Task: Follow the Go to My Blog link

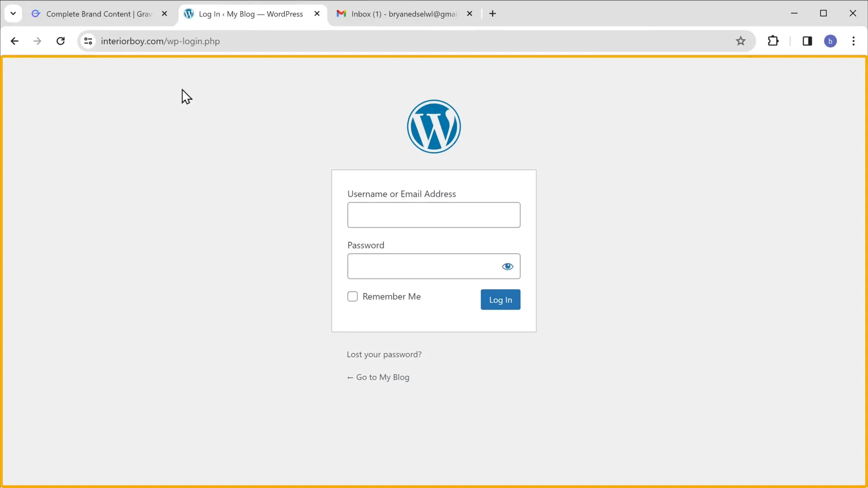Action: pos(378,377)
